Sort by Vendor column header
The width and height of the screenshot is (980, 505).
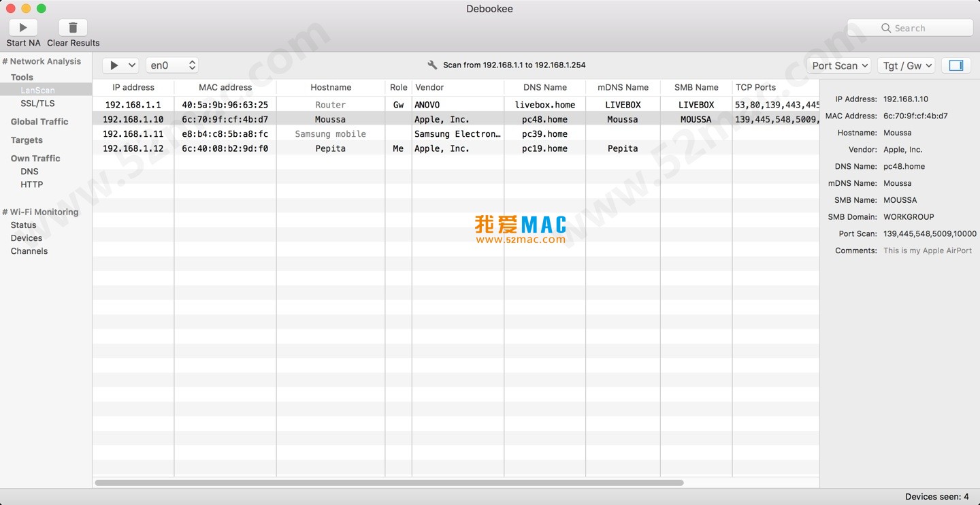[429, 87]
